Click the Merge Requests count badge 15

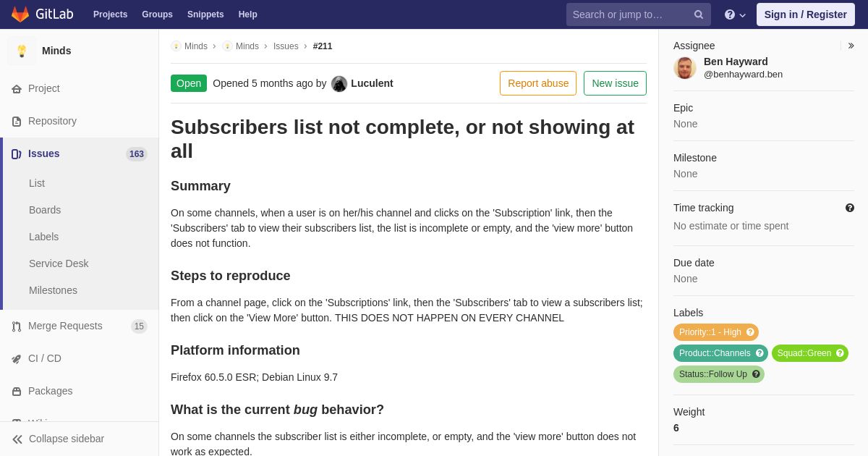139,326
